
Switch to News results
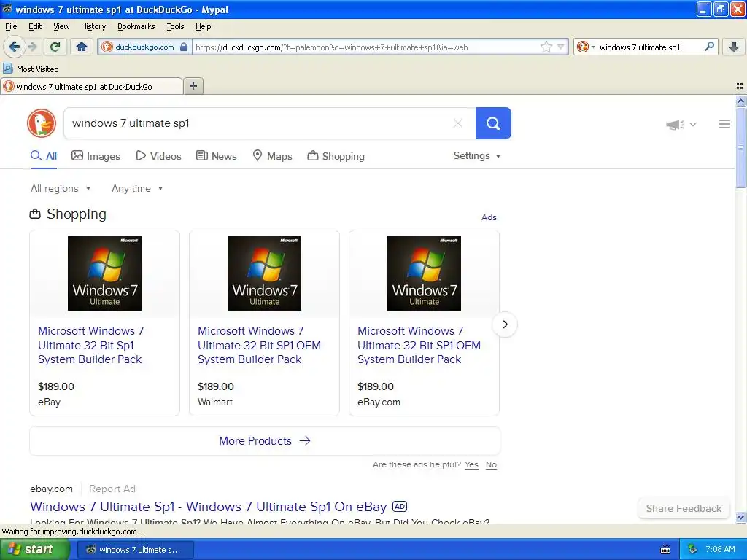(217, 156)
